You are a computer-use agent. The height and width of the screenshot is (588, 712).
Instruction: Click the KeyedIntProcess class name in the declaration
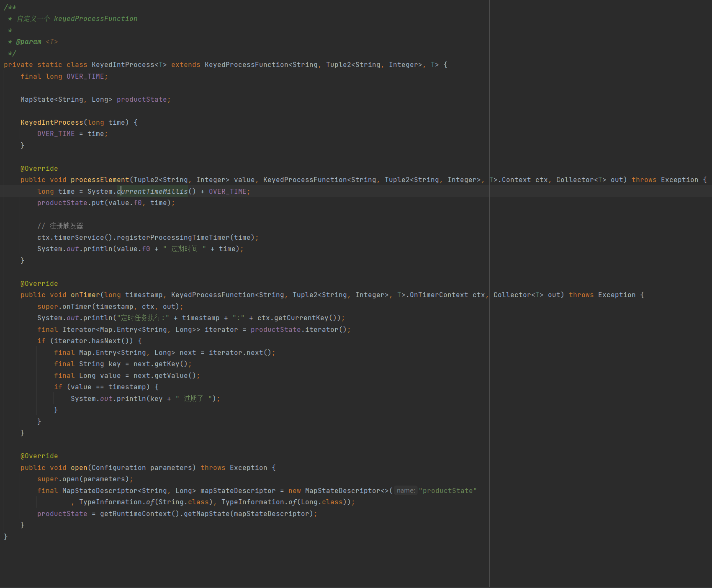coord(123,65)
